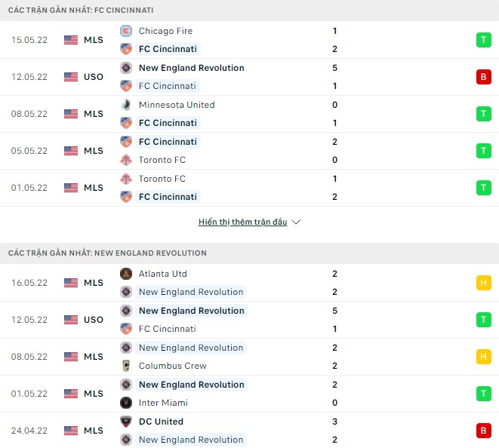Click red B result badge for 24.04.22
Screen dimensions: 499x448
point(483,431)
